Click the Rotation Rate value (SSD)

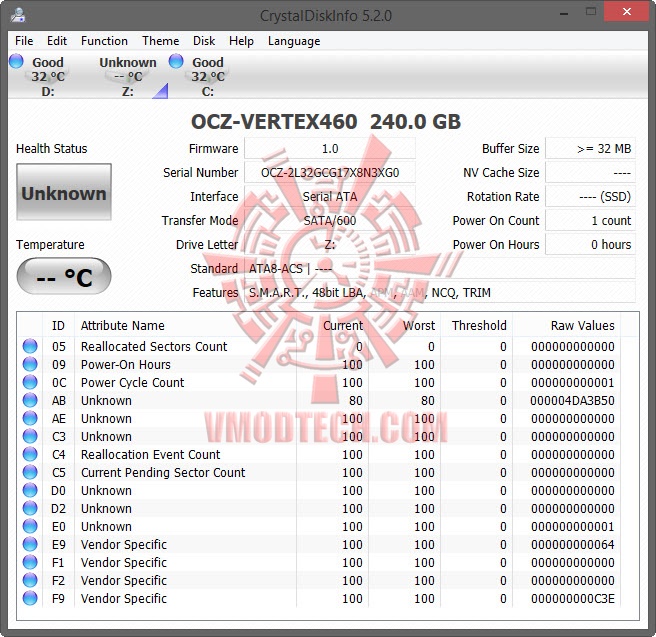click(590, 197)
